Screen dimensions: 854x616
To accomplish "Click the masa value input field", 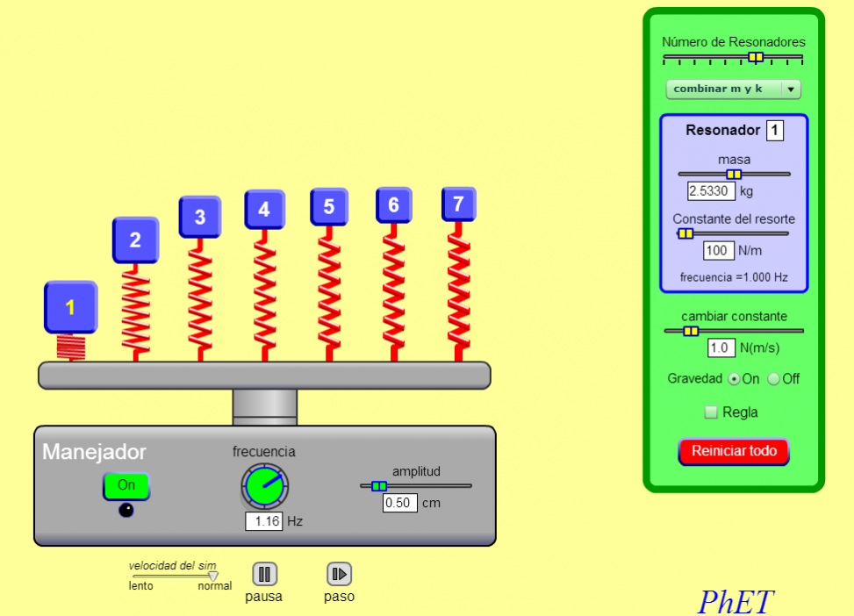I will tap(711, 190).
